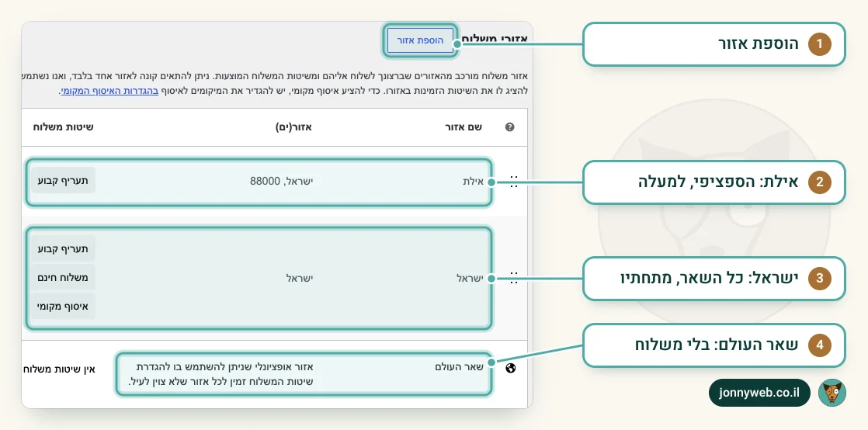Select the ישראל zone name
Image resolution: width=868 pixels, height=430 pixels.
(x=470, y=278)
